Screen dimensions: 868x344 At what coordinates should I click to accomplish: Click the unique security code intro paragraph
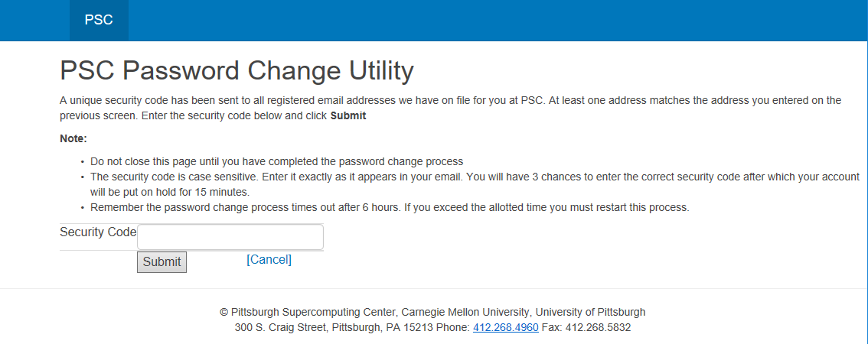coord(451,109)
